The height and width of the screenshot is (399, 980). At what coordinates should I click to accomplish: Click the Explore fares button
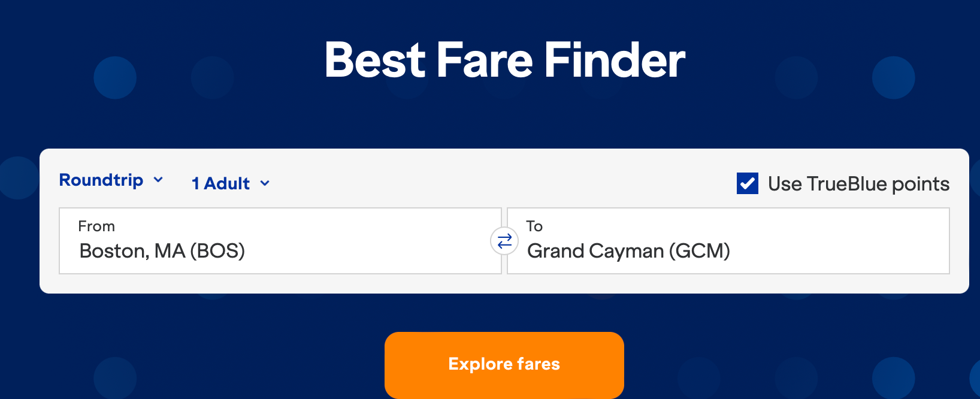coord(504,364)
